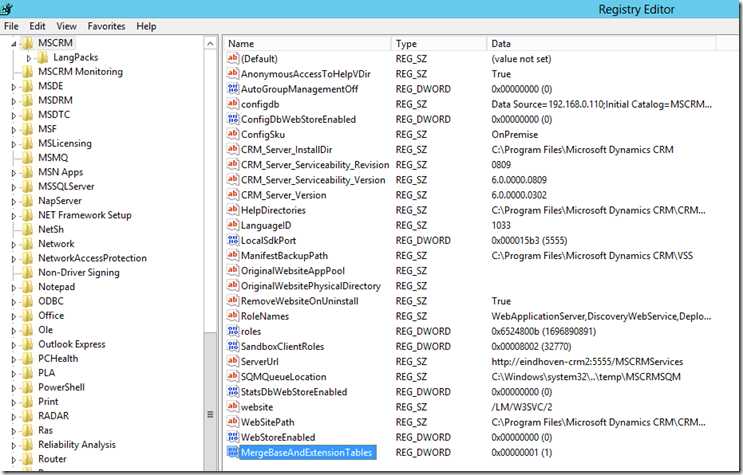Select the PCHealth registry key
This screenshot has width=743, height=475.
[x=58, y=358]
